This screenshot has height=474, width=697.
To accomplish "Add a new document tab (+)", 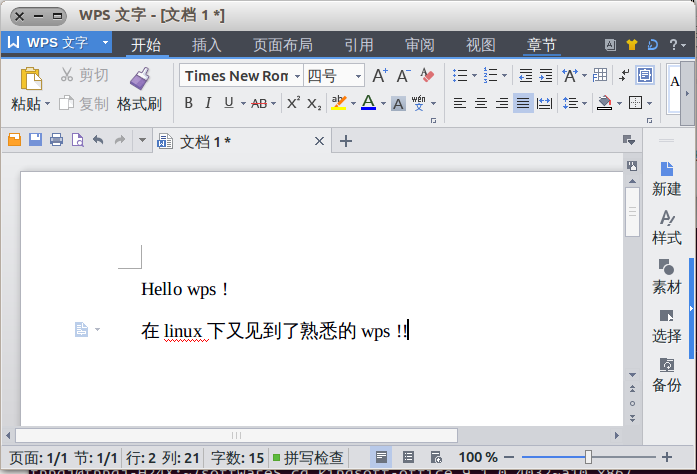I will (x=345, y=141).
